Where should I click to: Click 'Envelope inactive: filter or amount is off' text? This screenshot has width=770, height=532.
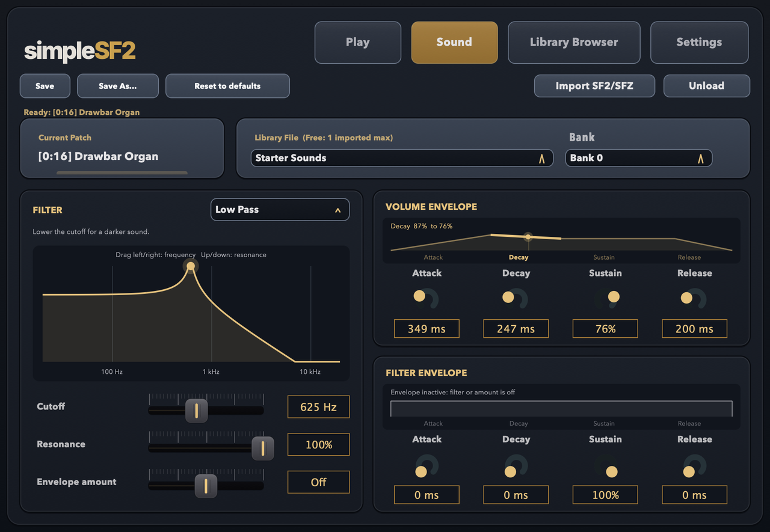[453, 393]
